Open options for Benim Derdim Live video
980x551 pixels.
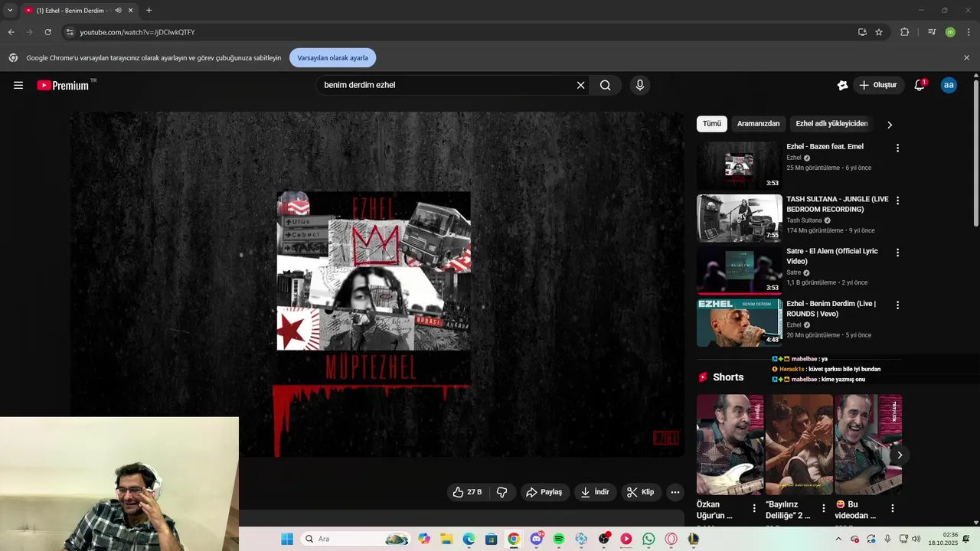897,305
